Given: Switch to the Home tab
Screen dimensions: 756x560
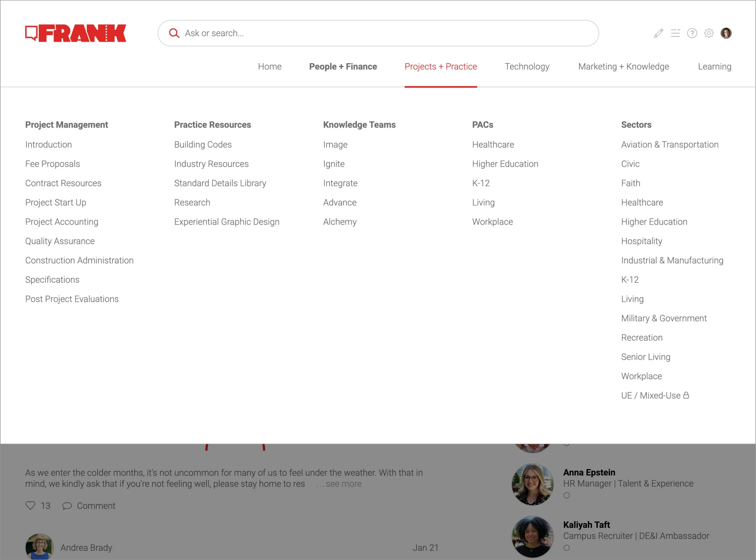Looking at the screenshot, I should coord(270,66).
